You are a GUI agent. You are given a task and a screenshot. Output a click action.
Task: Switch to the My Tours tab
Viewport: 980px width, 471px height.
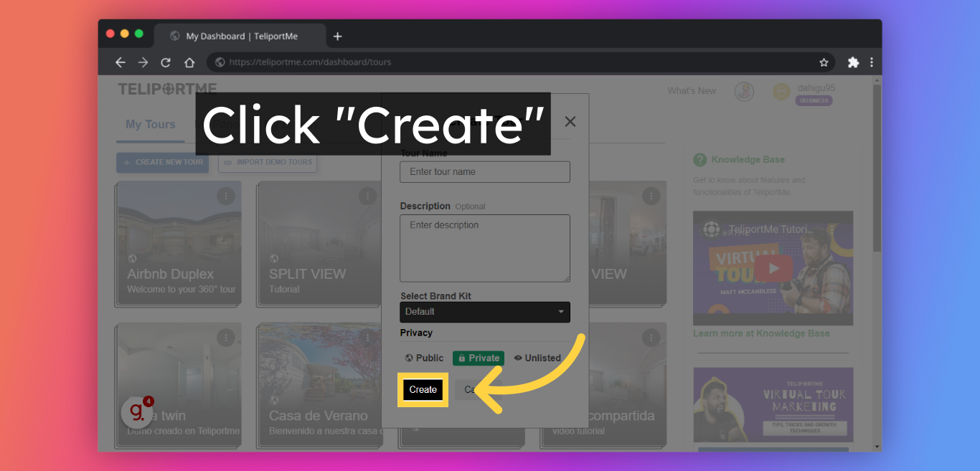tap(151, 125)
